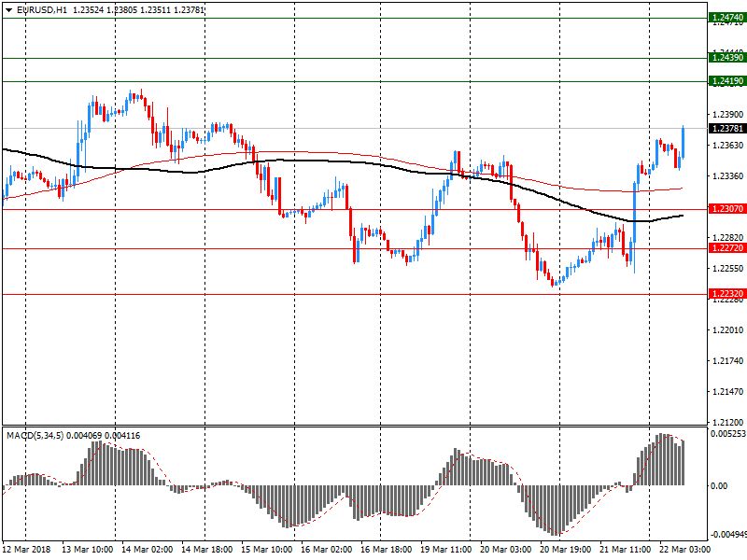Click the 19 Mar 11:00 time label
Viewport: 747px width, 560px height.
[446, 550]
